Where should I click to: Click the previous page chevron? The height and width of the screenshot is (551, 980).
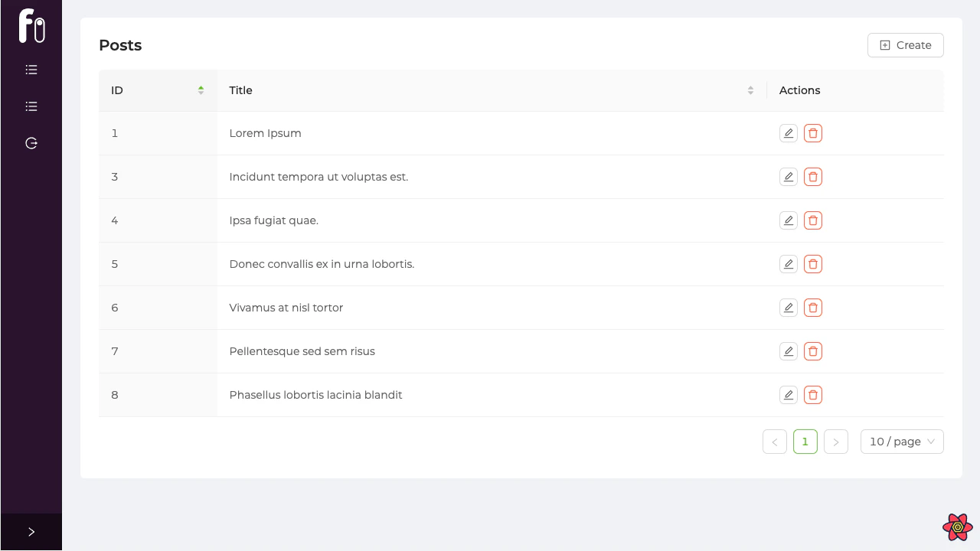pos(774,442)
